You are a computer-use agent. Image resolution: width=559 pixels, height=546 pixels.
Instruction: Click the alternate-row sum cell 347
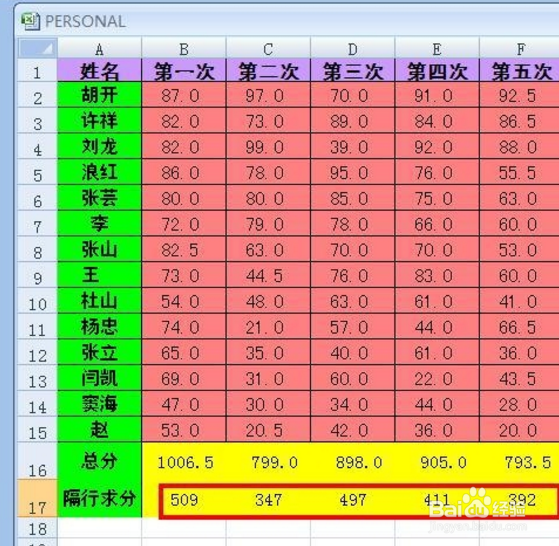click(268, 499)
